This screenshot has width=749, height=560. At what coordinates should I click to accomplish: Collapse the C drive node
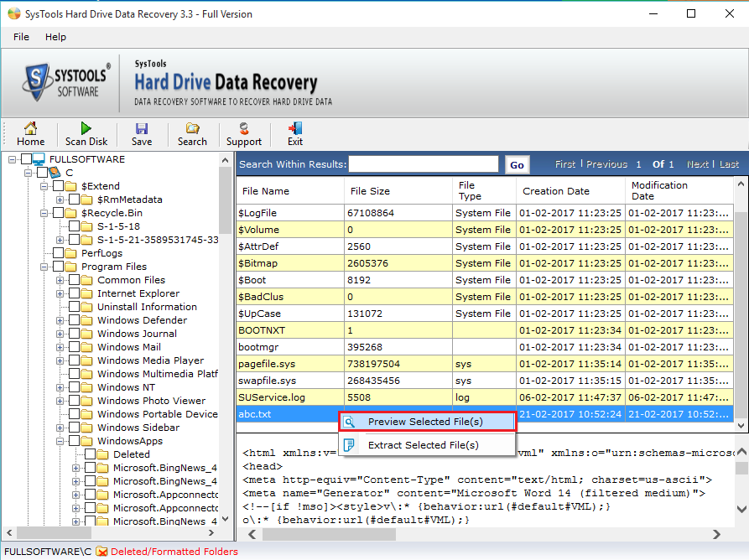point(29,173)
